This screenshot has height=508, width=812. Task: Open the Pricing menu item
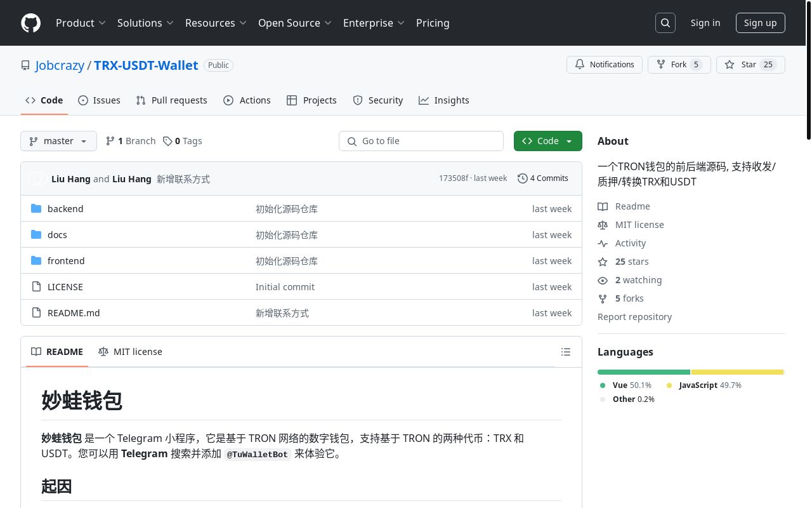433,23
